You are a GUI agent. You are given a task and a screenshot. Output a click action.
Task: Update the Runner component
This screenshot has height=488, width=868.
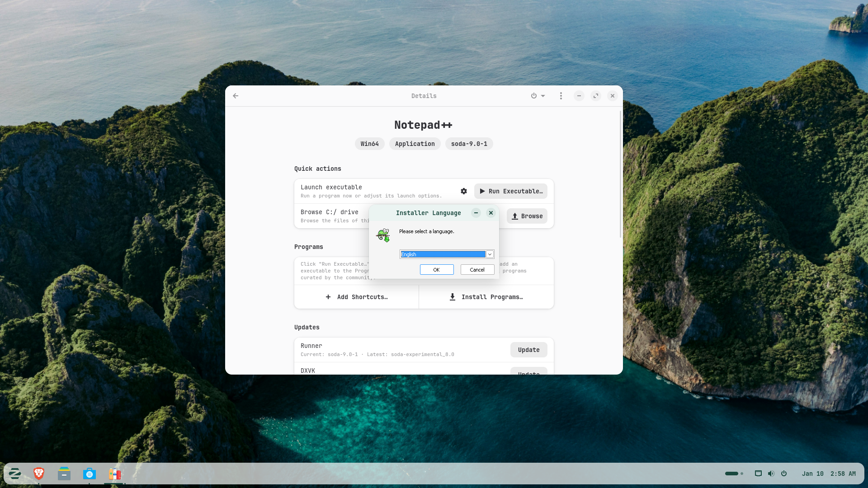pyautogui.click(x=528, y=350)
